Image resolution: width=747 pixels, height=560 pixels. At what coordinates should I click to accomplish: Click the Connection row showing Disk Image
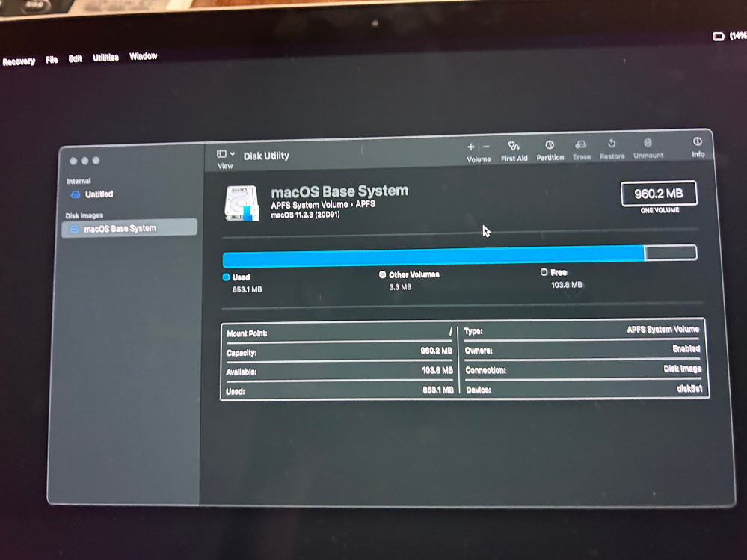[x=583, y=369]
